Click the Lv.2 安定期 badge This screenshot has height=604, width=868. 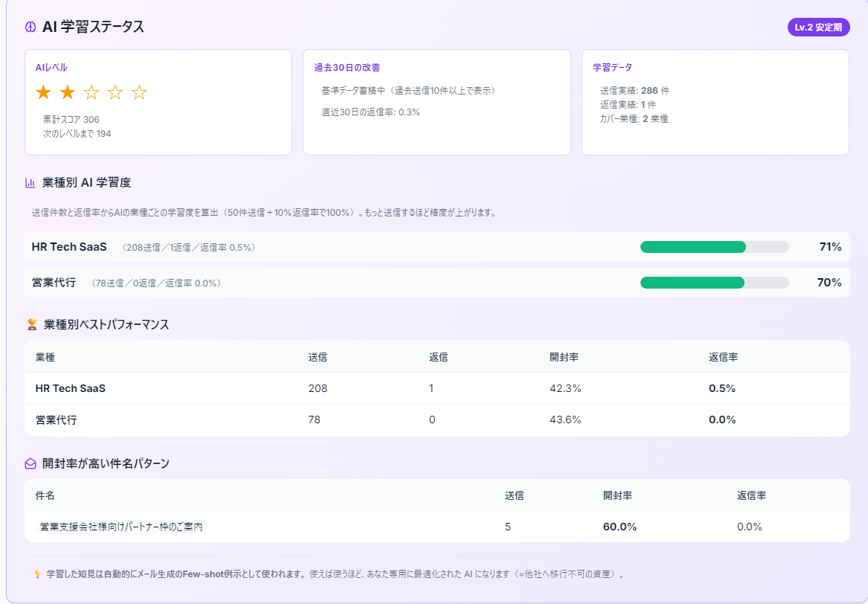coord(818,27)
